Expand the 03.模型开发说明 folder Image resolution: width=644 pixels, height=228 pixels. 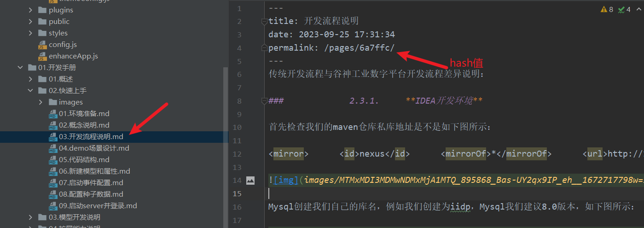click(x=30, y=217)
